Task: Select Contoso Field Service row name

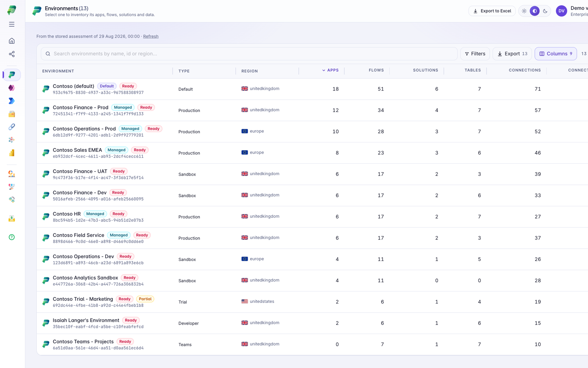Action: click(79, 236)
